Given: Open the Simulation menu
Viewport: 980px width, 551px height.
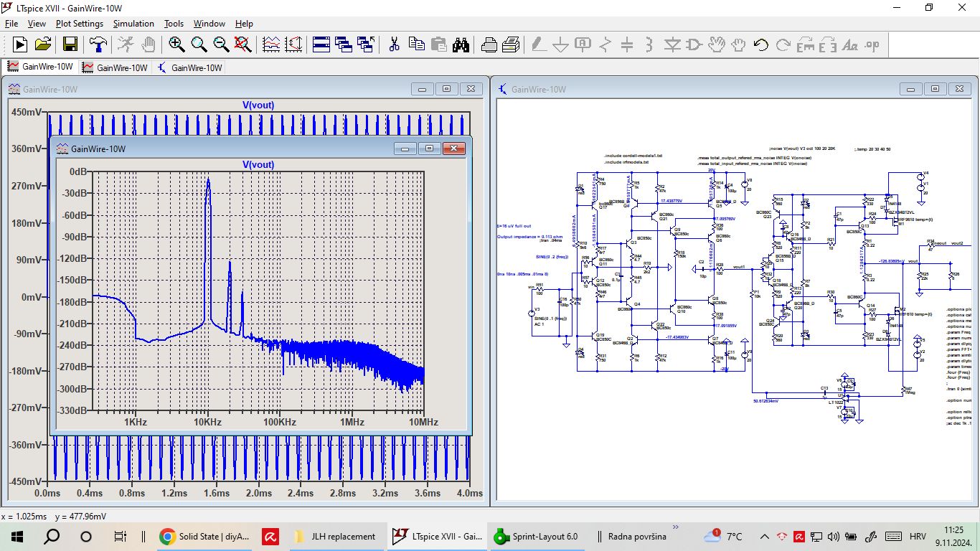Looking at the screenshot, I should [133, 24].
